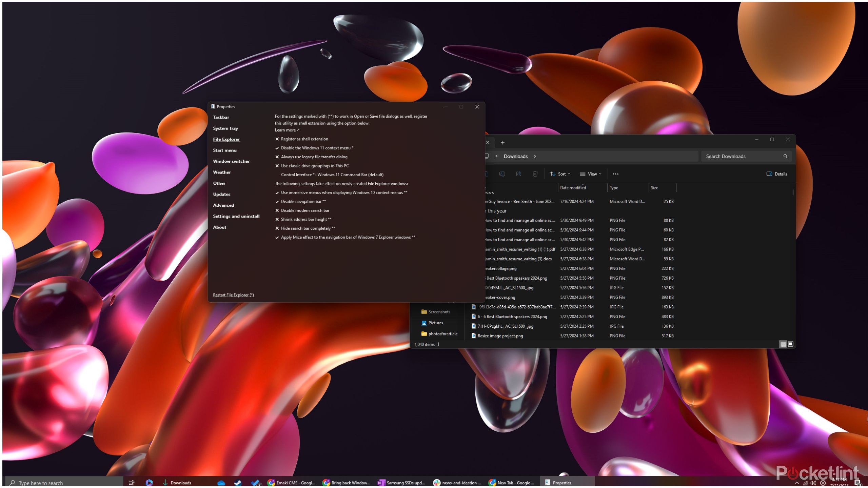Toggle Use immersive menus for Windows 10 context menus
The image size is (868, 488).
click(x=276, y=192)
